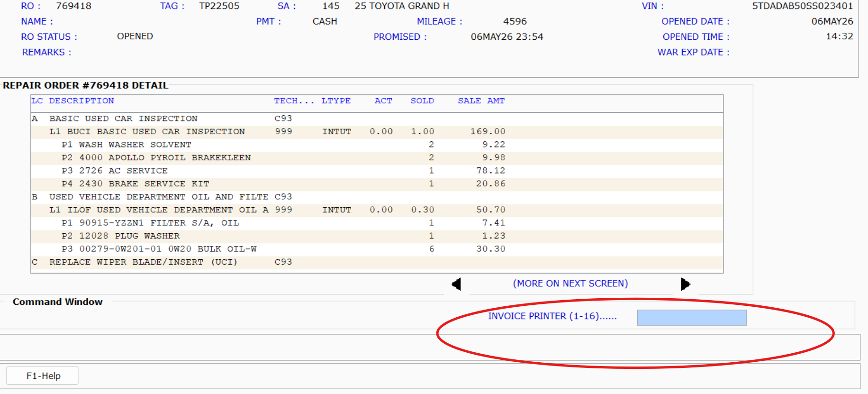
Task: Select the P1 90915-YZZN1 FILTER S/A, OIL row
Action: point(377,223)
